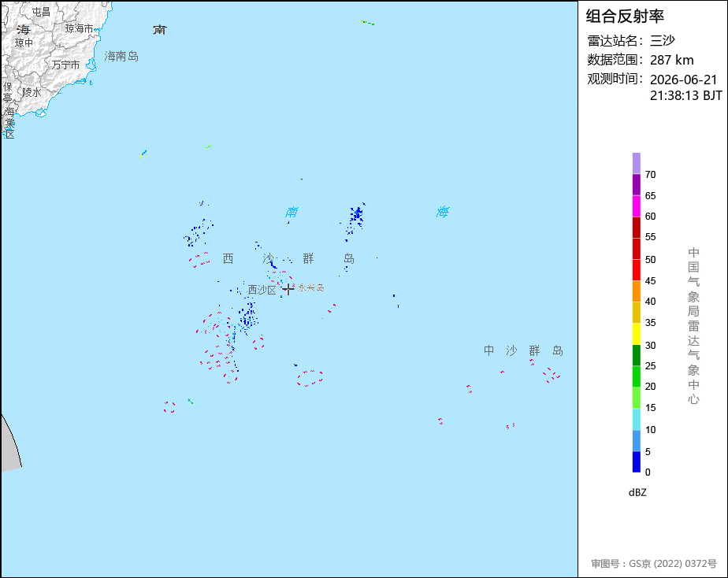Click the 65 dBZ purple legend swatch
This screenshot has width=728, height=578.
(637, 184)
